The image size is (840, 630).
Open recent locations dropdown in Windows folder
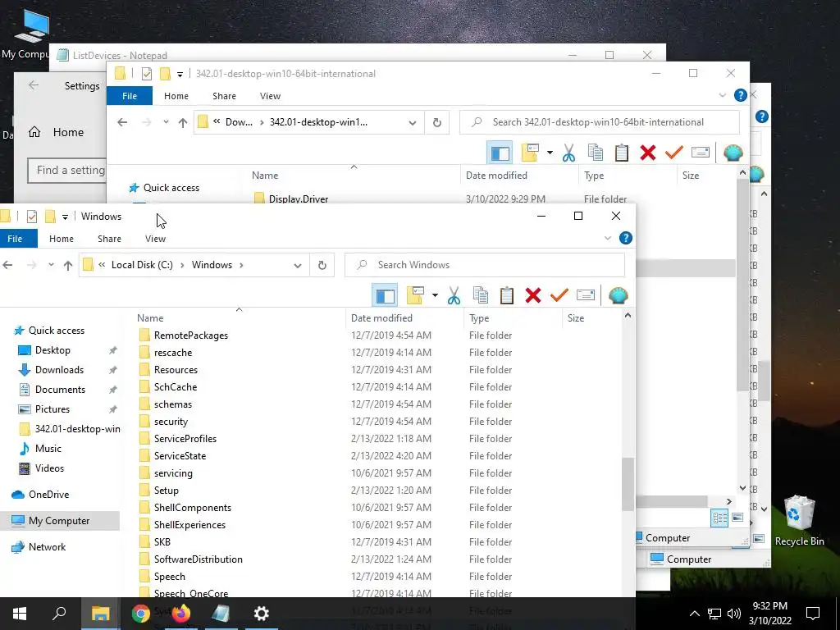(x=51, y=265)
